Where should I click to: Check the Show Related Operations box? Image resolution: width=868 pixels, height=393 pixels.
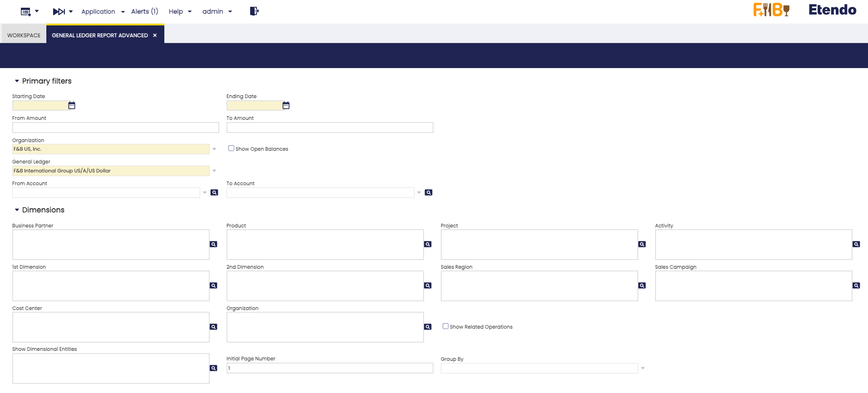445,326
